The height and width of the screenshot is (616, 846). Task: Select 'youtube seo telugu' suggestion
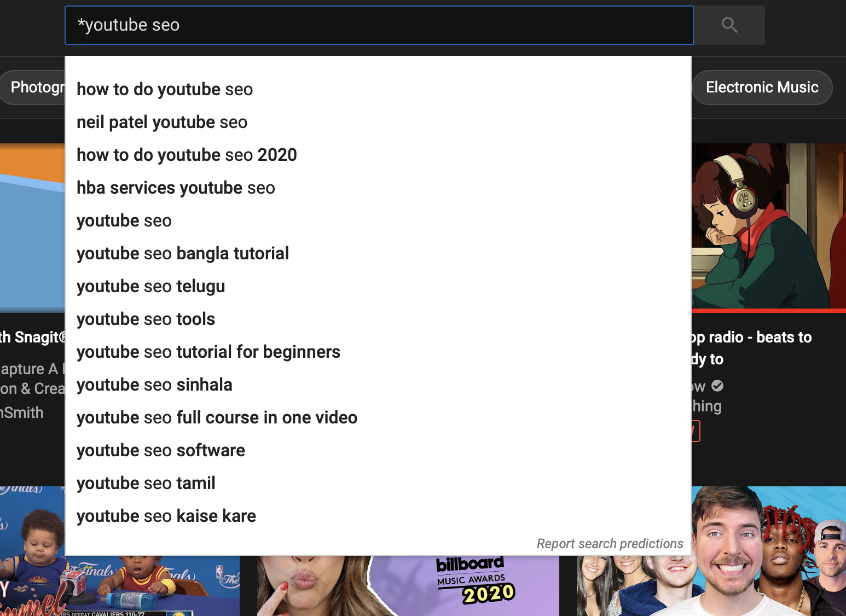(378, 286)
